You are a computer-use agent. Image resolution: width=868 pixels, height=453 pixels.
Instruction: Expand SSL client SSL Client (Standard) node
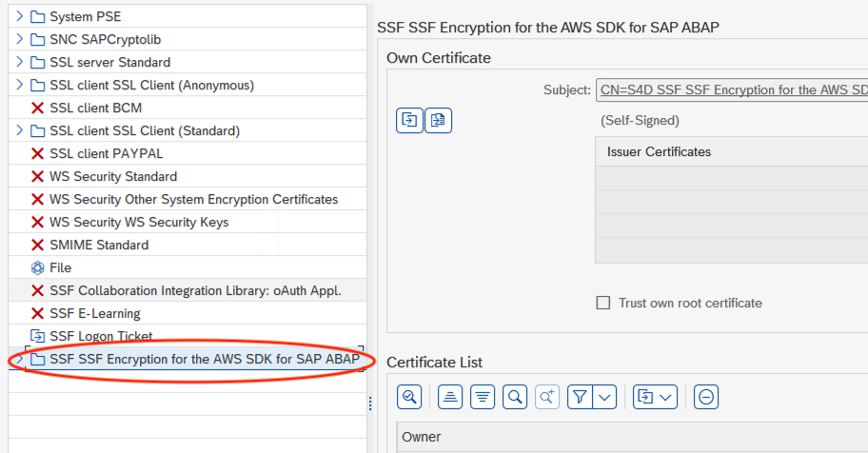point(19,130)
